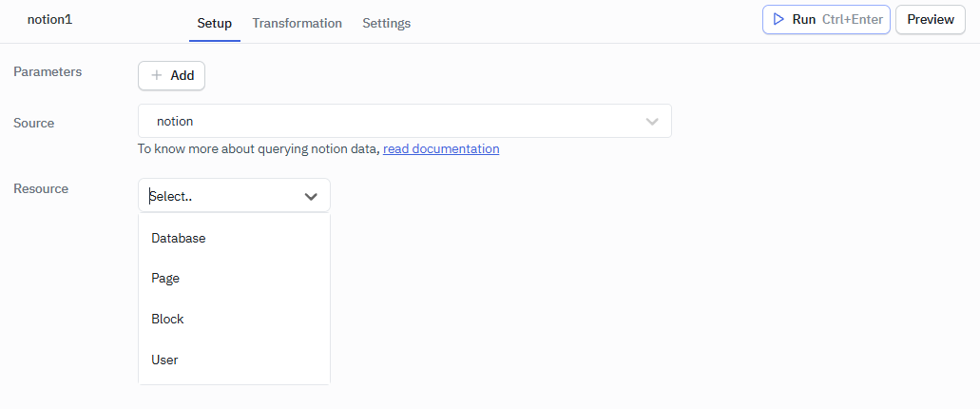Open the notion source selector field
The width and height of the screenshot is (980, 409).
pos(390,122)
